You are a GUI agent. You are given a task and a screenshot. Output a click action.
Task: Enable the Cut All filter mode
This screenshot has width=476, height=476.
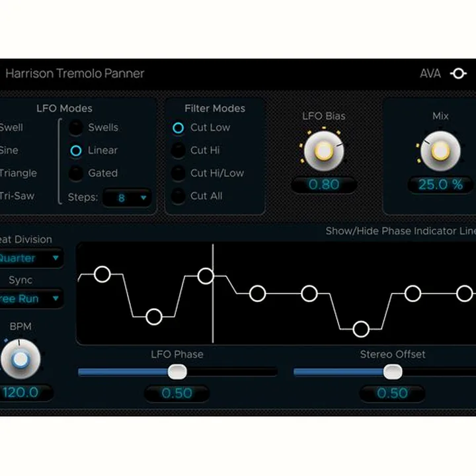[178, 196]
